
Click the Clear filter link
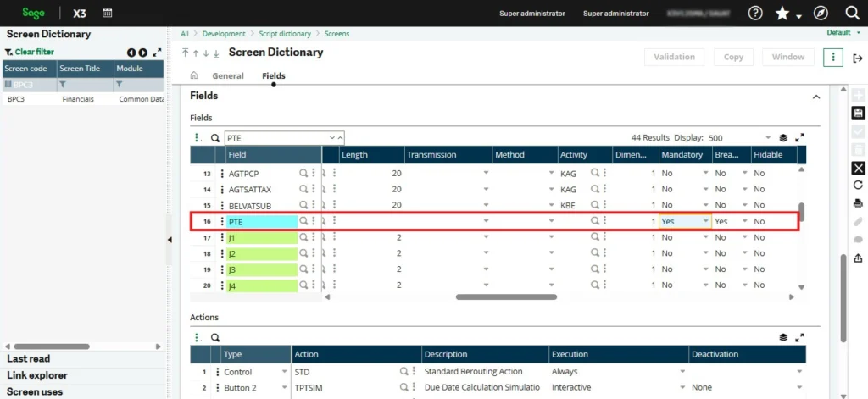click(34, 52)
